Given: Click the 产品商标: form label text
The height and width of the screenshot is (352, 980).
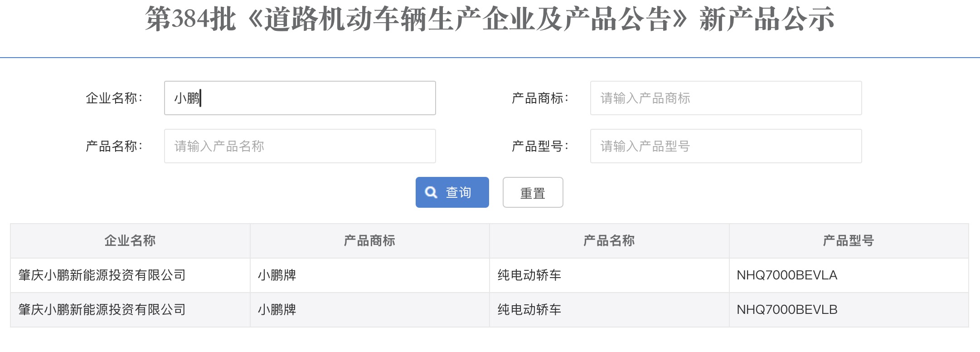Looking at the screenshot, I should [x=539, y=98].
